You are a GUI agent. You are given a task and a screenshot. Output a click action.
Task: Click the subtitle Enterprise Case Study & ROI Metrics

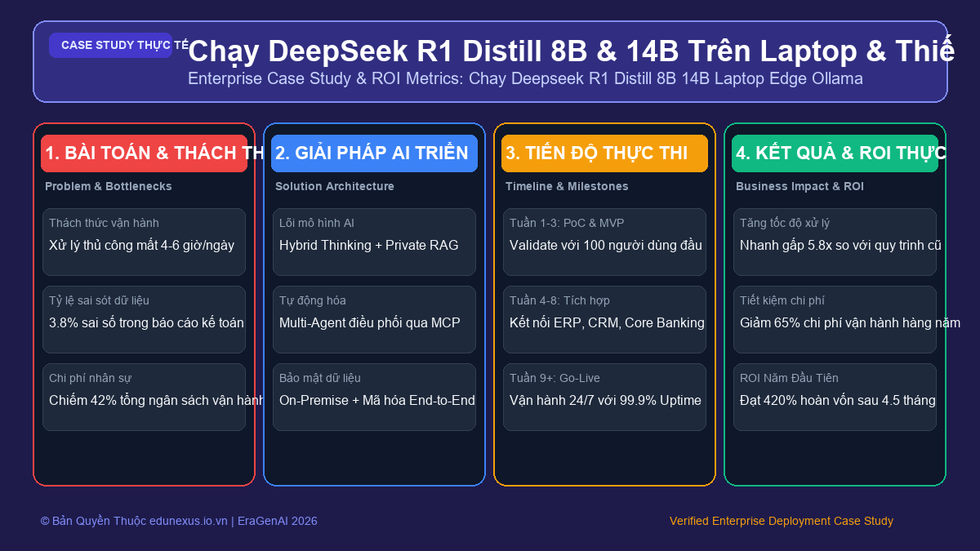pos(525,78)
